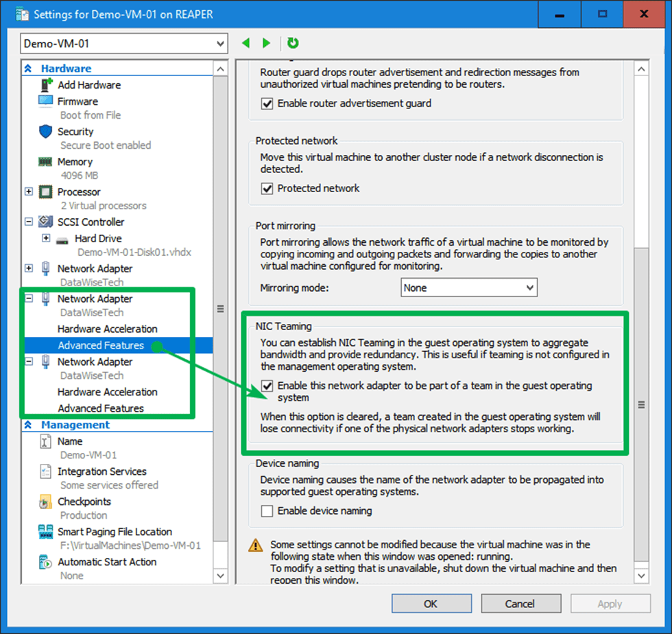This screenshot has width=672, height=634.
Task: Click the Firmware monitor icon
Action: pos(45,102)
